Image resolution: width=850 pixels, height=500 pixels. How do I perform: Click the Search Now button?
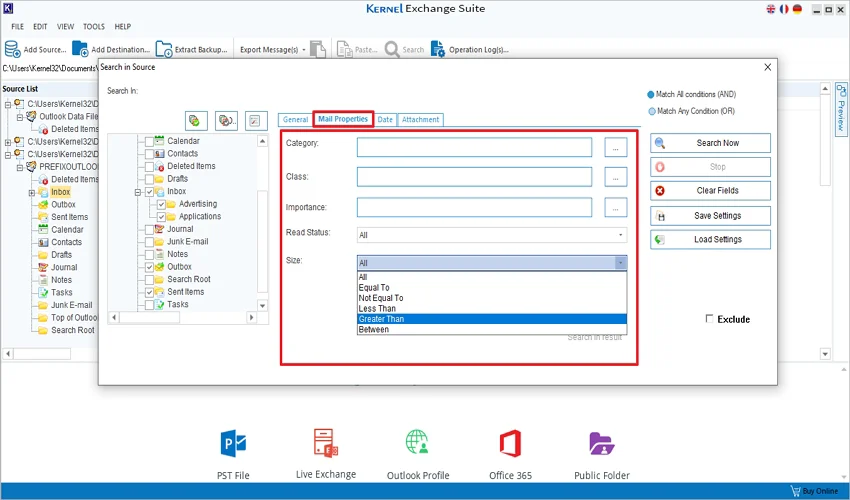(710, 143)
